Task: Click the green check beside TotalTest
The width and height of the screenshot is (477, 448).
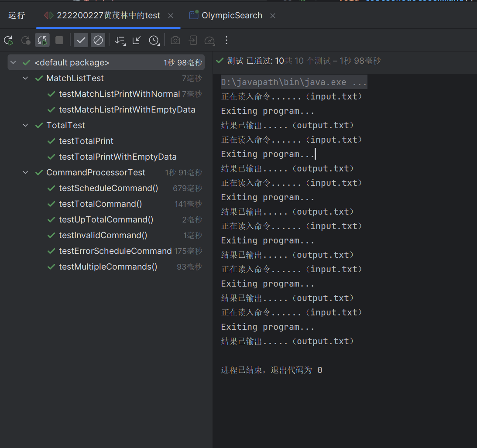Action: tap(39, 125)
